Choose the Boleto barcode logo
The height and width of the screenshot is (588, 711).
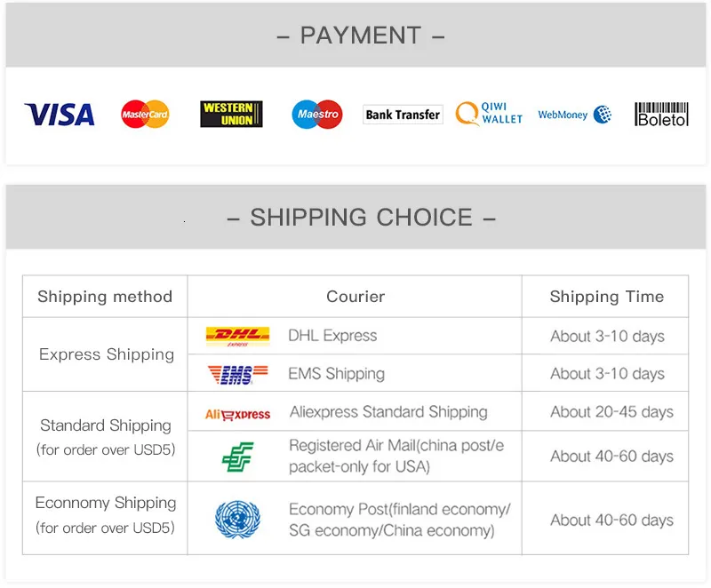(x=661, y=115)
